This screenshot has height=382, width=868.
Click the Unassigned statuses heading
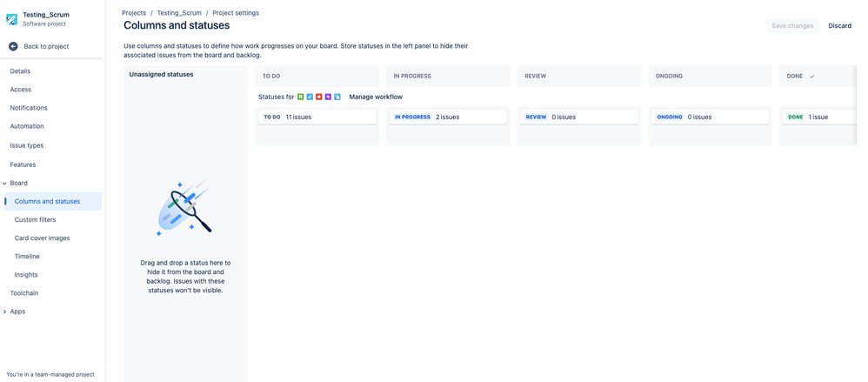(x=161, y=74)
